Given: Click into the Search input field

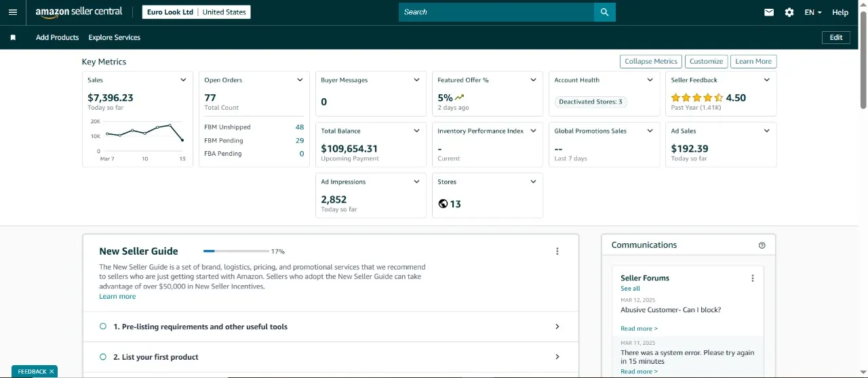Looking at the screenshot, I should point(496,12).
